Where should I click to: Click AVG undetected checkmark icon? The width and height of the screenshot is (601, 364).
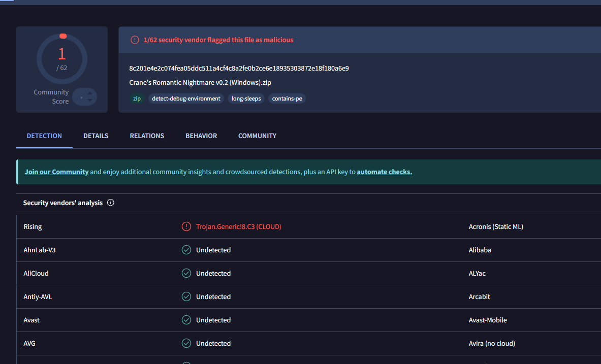(186, 343)
